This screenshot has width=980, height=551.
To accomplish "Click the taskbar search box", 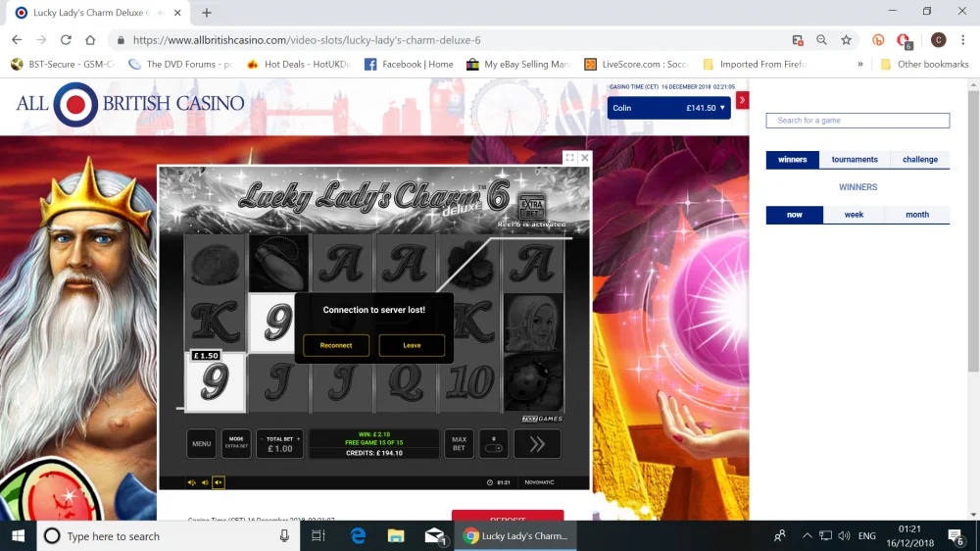I will pyautogui.click(x=168, y=536).
